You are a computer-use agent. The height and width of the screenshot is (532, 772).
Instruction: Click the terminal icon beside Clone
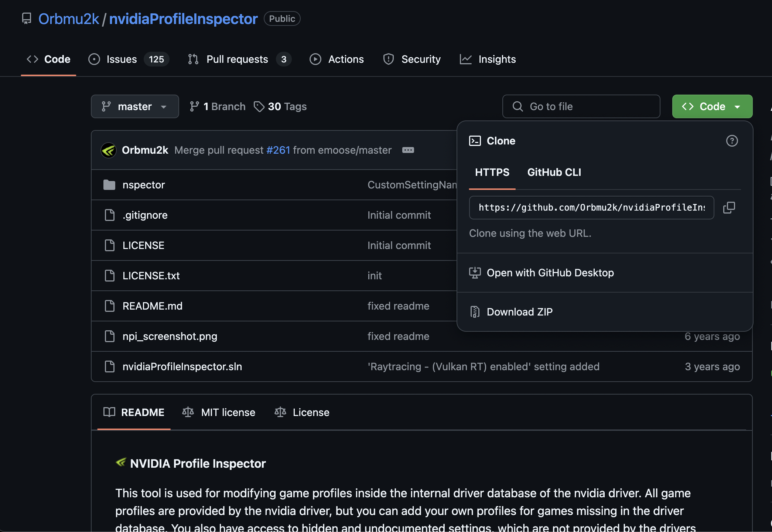(475, 141)
